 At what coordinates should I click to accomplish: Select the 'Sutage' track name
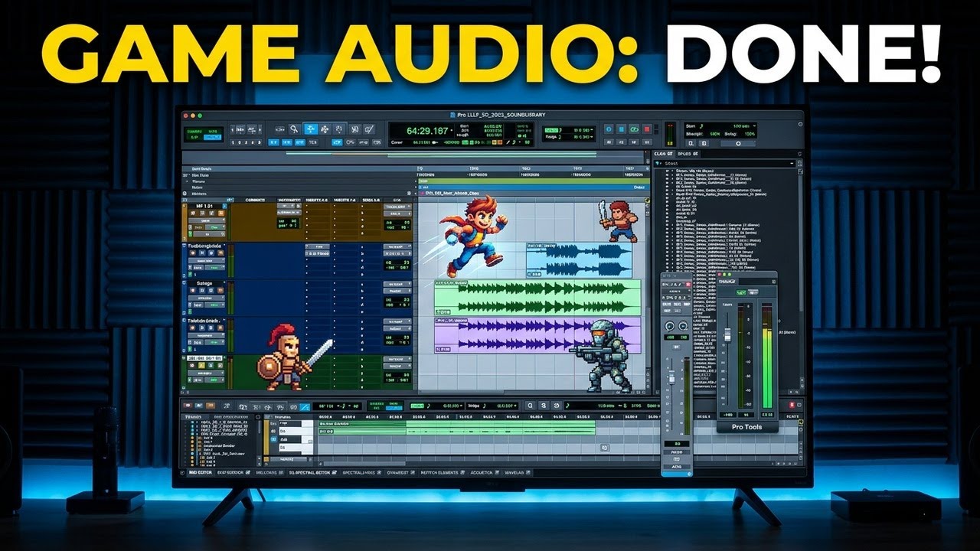click(x=205, y=283)
